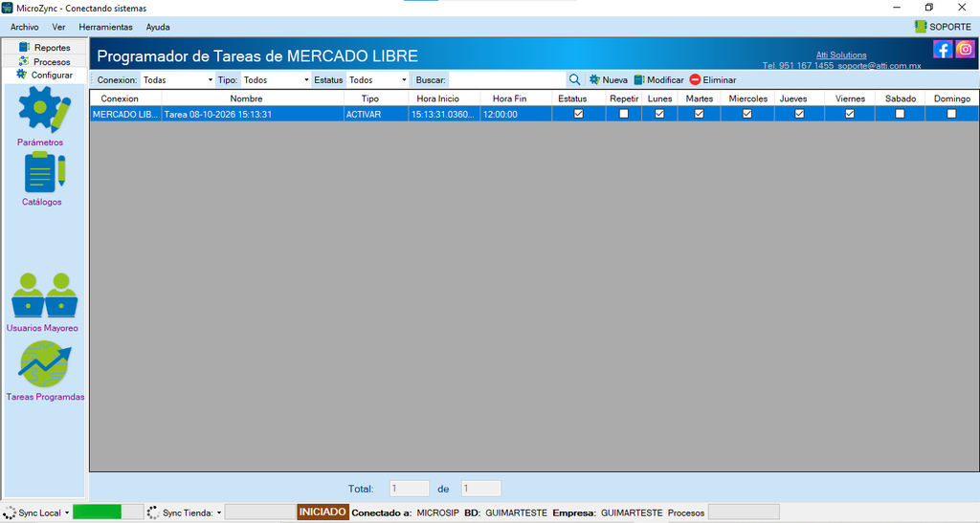Image resolution: width=980 pixels, height=523 pixels.
Task: Click 'GUIMARTESTE' database name in status bar
Action: (x=516, y=513)
